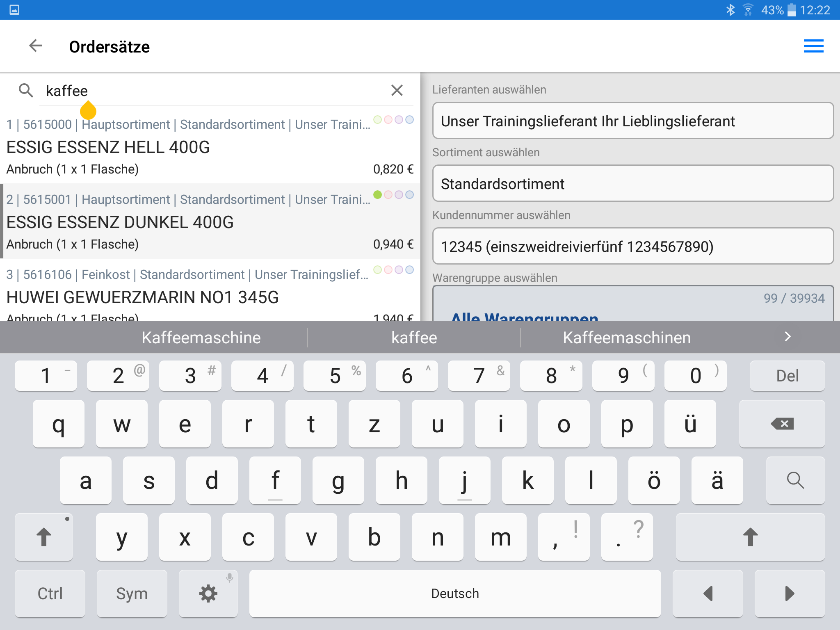Toggle left Shift key

(x=44, y=536)
